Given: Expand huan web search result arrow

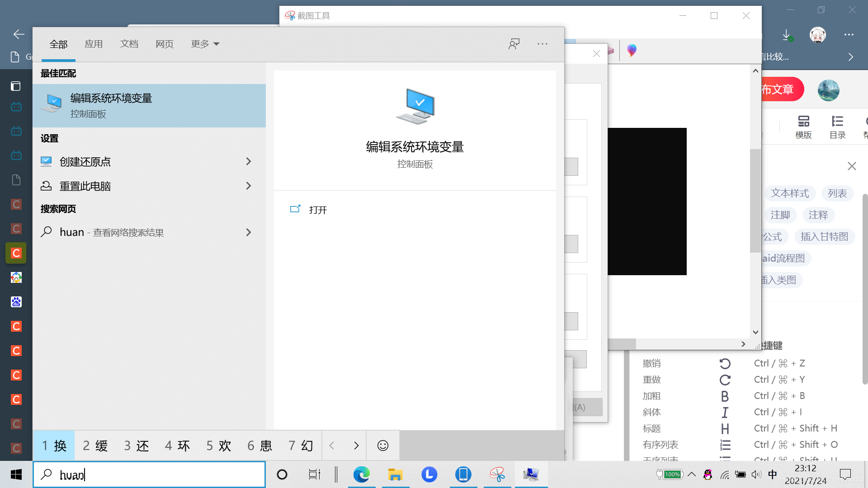Looking at the screenshot, I should (x=248, y=232).
